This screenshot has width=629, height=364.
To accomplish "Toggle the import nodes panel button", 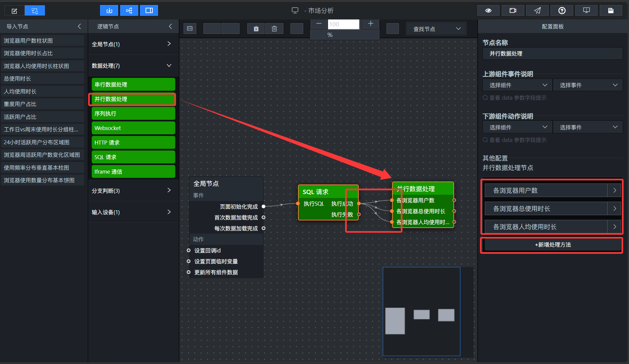I will (x=109, y=11).
